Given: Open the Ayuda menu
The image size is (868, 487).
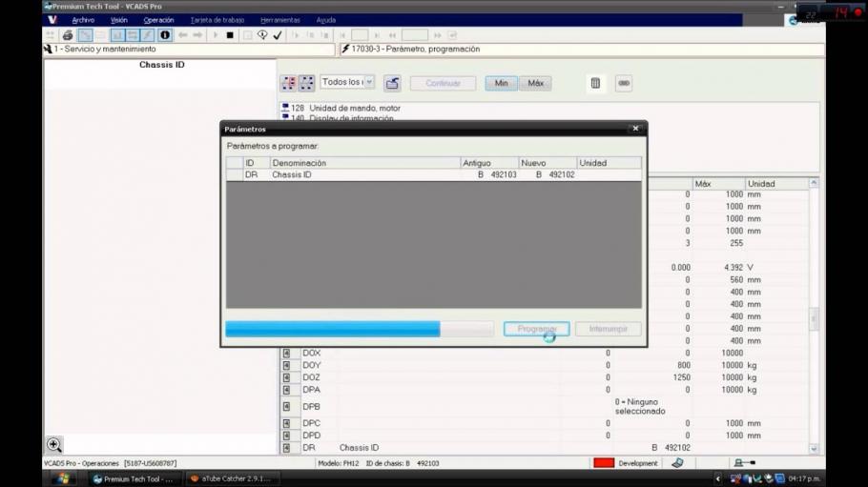Looking at the screenshot, I should click(326, 20).
